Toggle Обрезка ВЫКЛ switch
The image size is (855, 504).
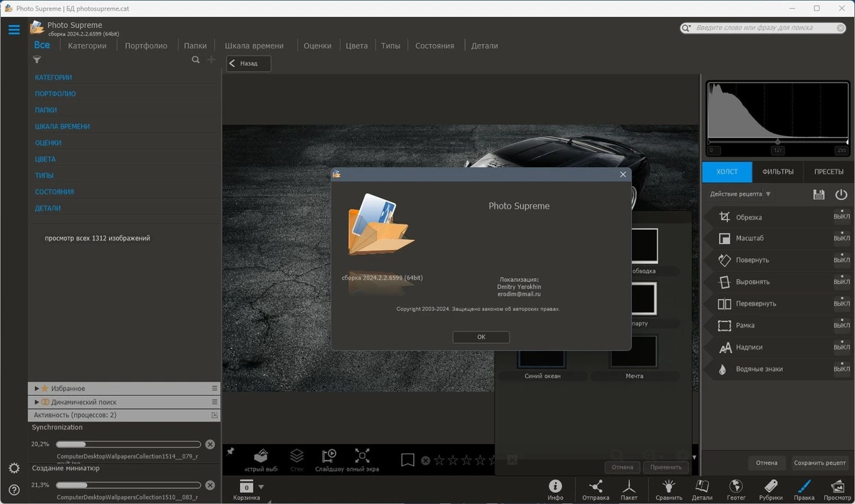coord(842,217)
